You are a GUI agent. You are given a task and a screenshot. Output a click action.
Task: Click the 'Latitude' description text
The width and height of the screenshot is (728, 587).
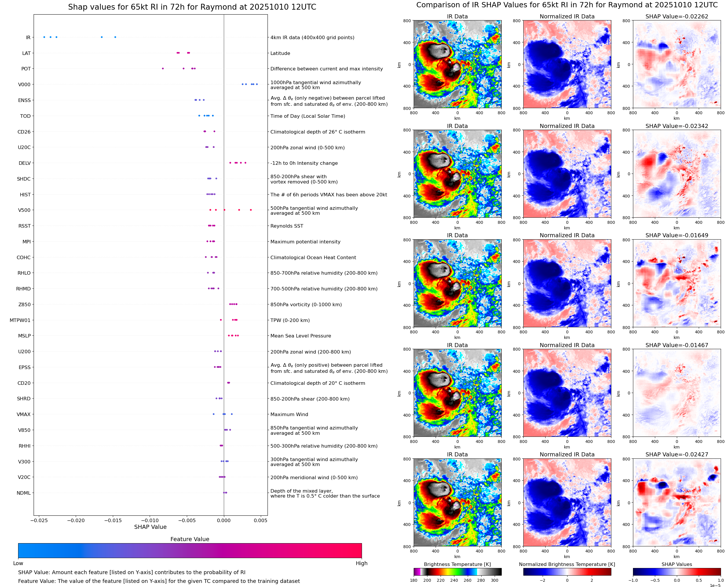pos(280,53)
